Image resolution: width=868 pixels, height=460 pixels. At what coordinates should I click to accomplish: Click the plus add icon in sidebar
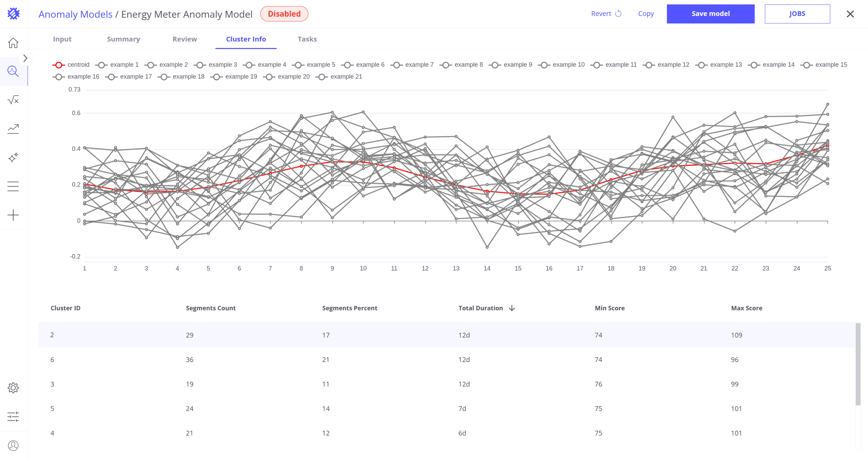click(x=13, y=215)
